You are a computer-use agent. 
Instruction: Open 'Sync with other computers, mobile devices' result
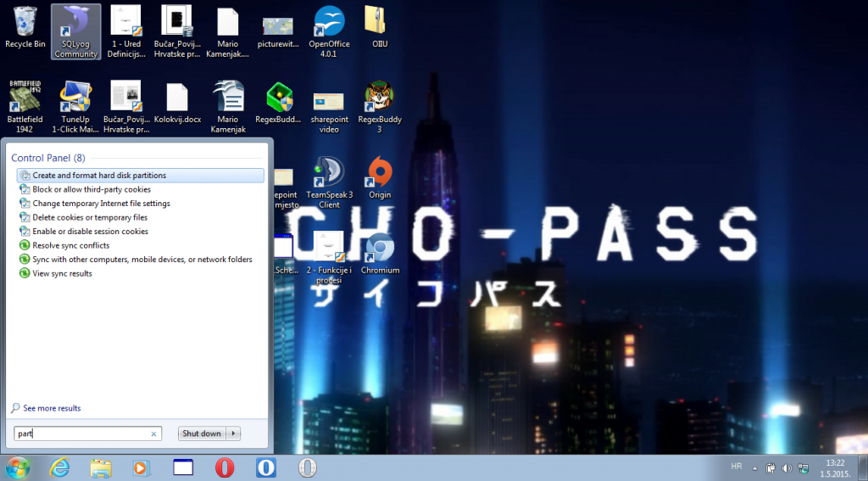[x=141, y=260]
